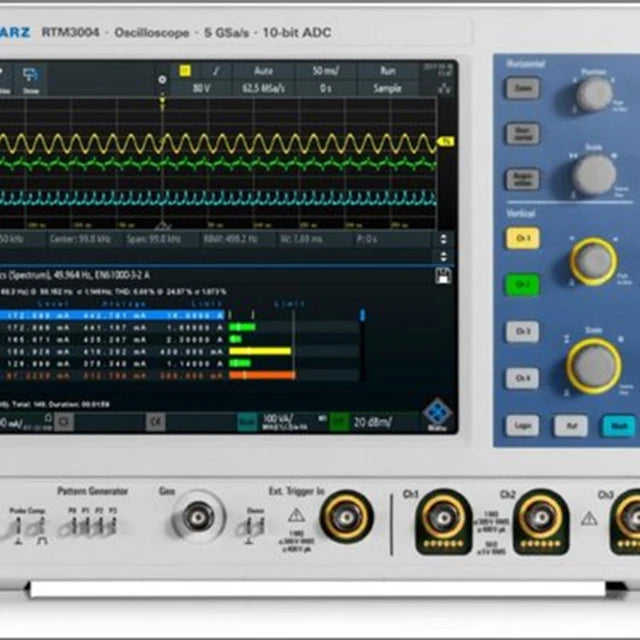This screenshot has width=640, height=640.
Task: Open the 50 ms/ timebase setting
Action: coord(325,71)
